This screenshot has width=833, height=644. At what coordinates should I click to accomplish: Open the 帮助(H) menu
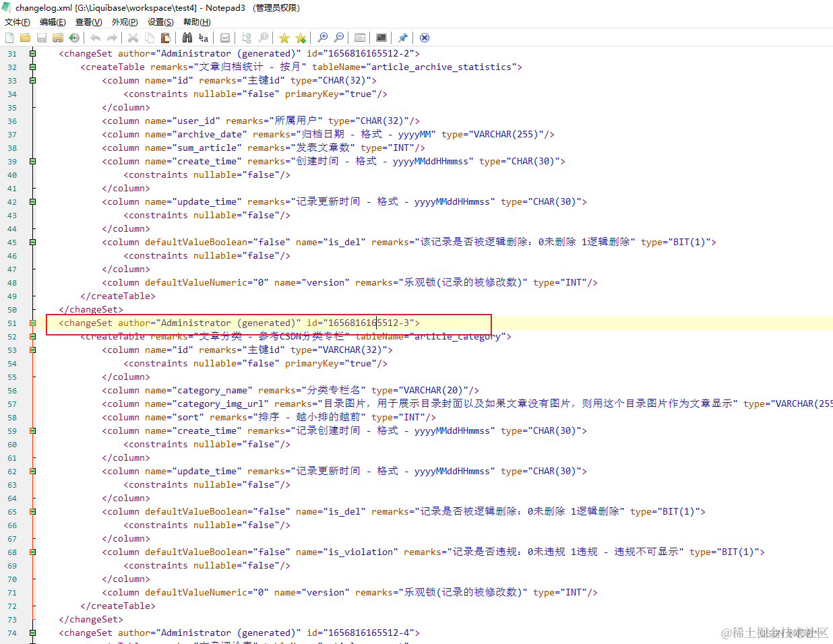197,22
